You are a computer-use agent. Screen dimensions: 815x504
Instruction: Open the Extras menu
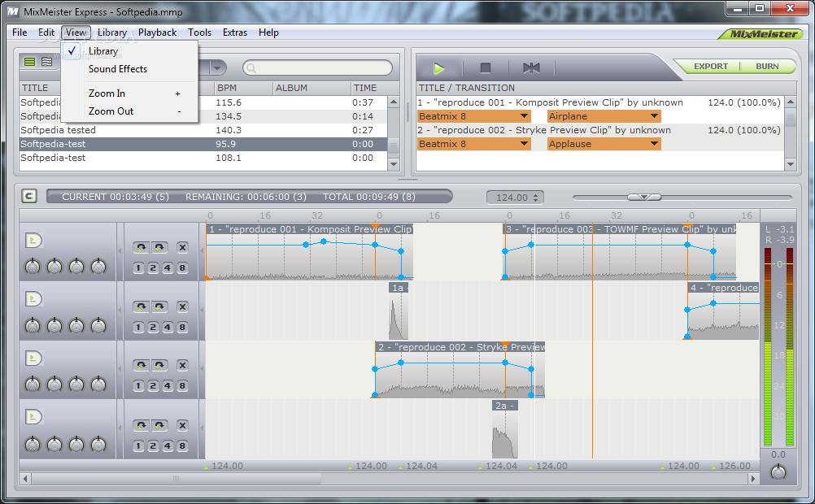[234, 33]
